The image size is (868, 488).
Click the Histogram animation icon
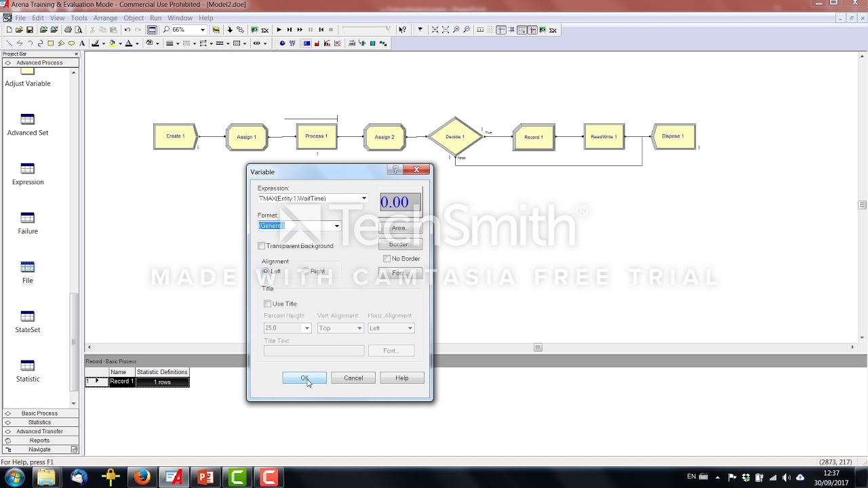pos(327,43)
